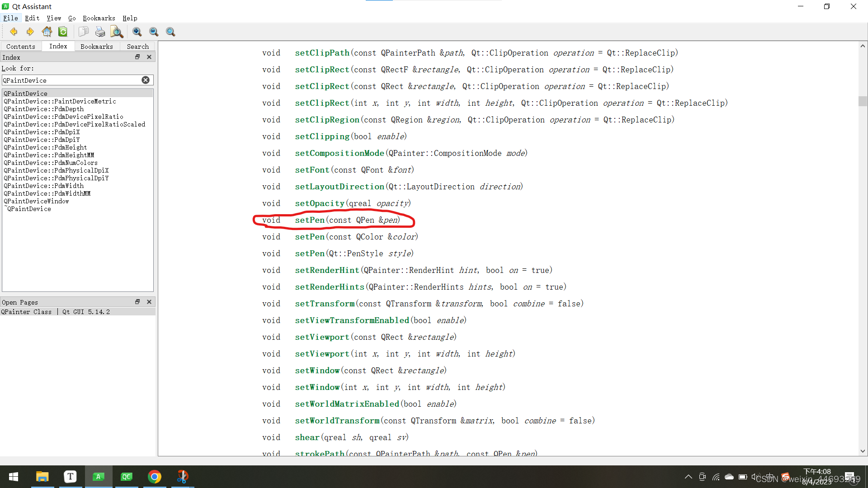Open Google Chrome from taskbar
This screenshot has width=868, height=488.
pyautogui.click(x=155, y=477)
